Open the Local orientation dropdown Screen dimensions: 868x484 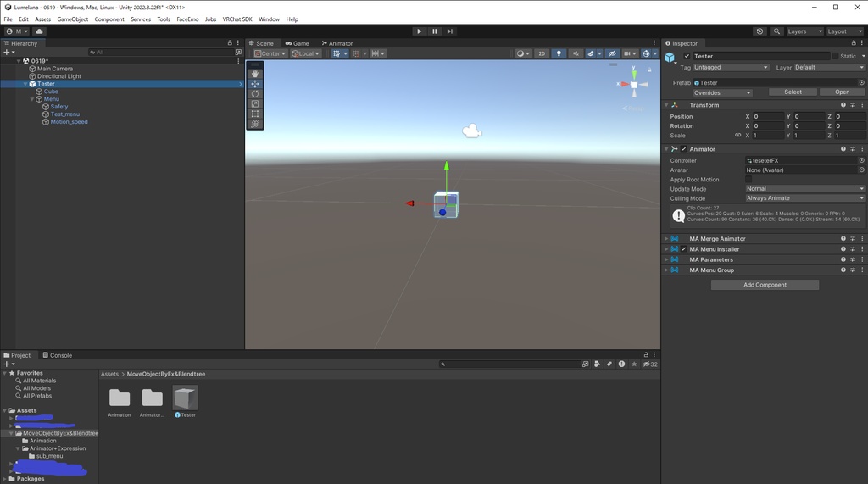(305, 53)
